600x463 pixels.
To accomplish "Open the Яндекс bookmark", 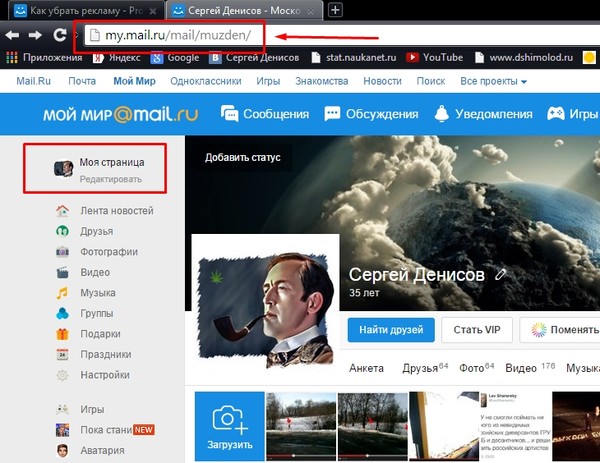I will point(117,58).
